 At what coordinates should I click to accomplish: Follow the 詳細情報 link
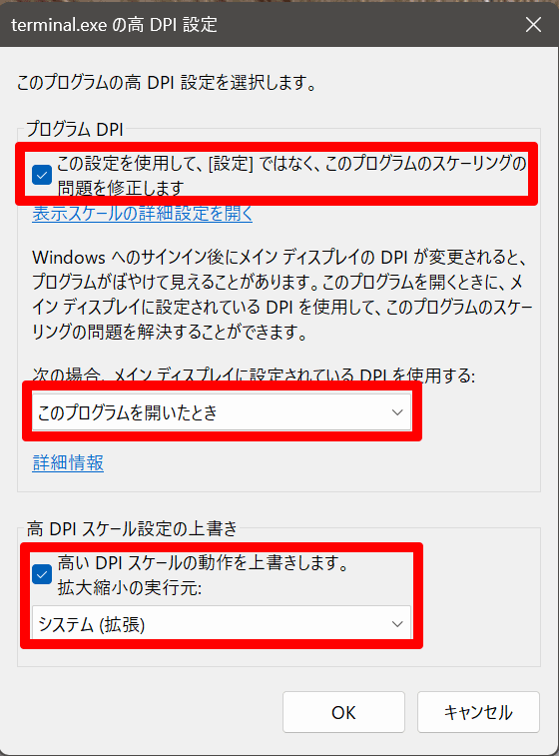tap(68, 462)
